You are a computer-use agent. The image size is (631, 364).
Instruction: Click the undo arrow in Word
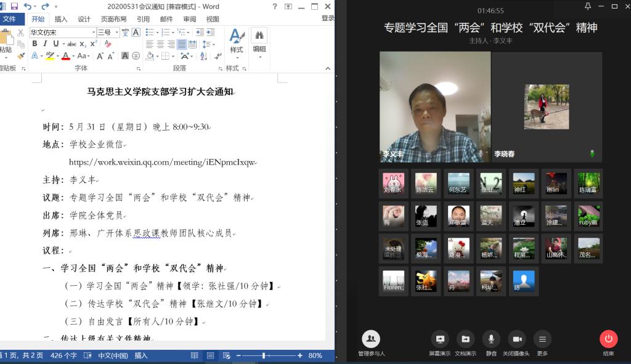(27, 6)
